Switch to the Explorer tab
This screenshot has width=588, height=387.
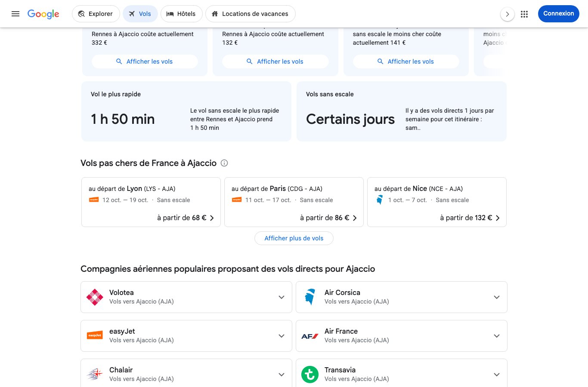click(96, 14)
